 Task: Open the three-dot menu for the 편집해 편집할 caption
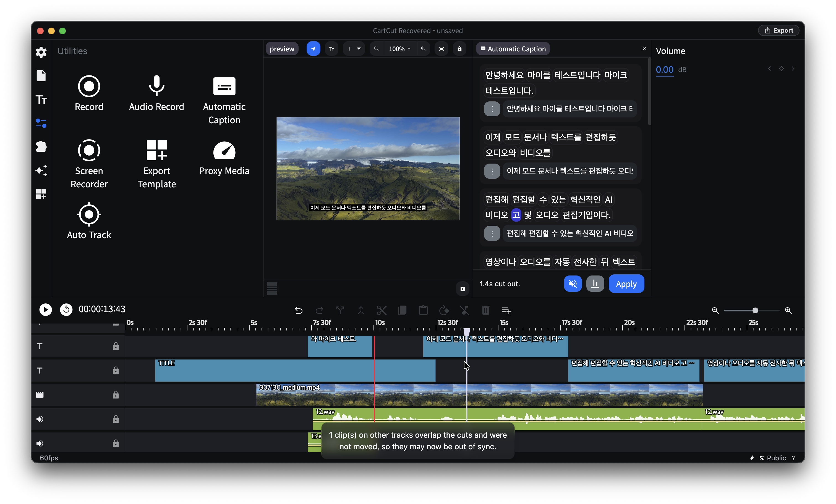pyautogui.click(x=492, y=234)
